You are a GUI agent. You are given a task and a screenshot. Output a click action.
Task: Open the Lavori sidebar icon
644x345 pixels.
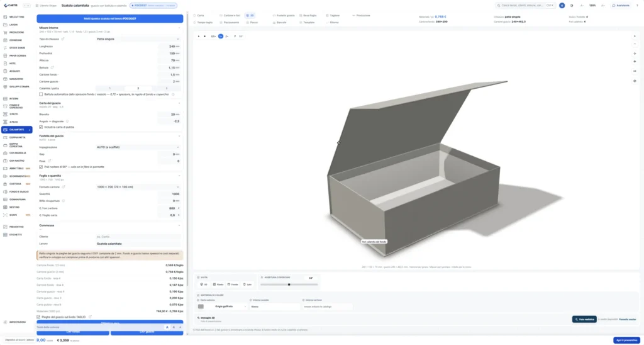pos(5,25)
